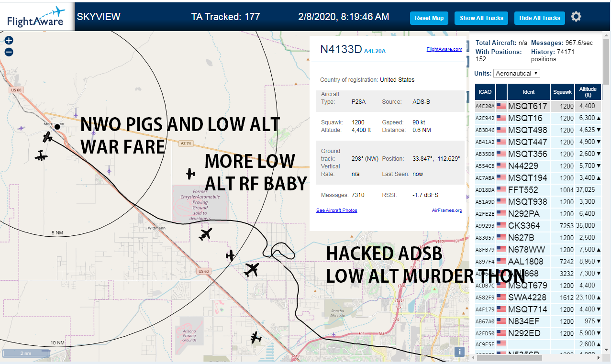611x364 pixels.
Task: Select the aircraft icon above US 60 shield
Action: click(x=231, y=255)
